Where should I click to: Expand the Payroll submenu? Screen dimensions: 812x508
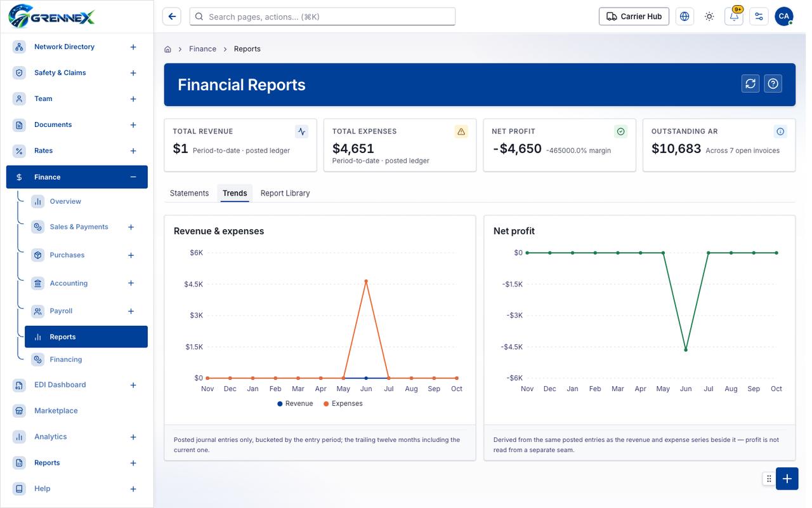click(131, 311)
